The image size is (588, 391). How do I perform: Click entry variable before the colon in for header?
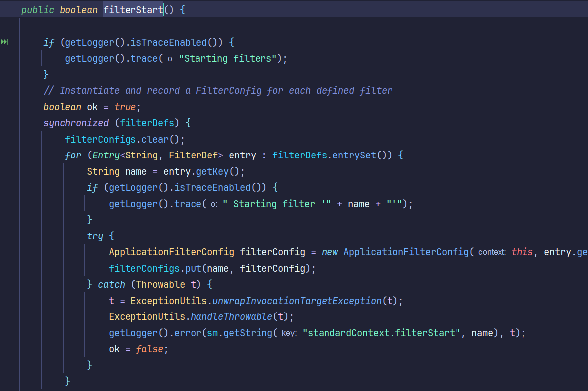pos(242,155)
